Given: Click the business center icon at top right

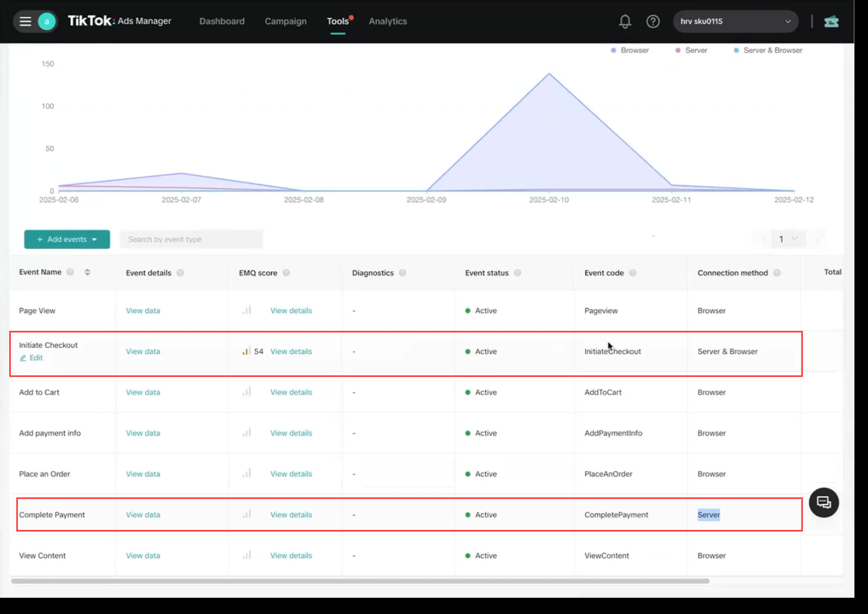Looking at the screenshot, I should [x=831, y=22].
